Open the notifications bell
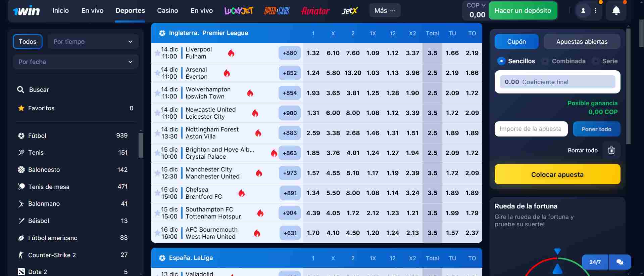 (x=616, y=11)
